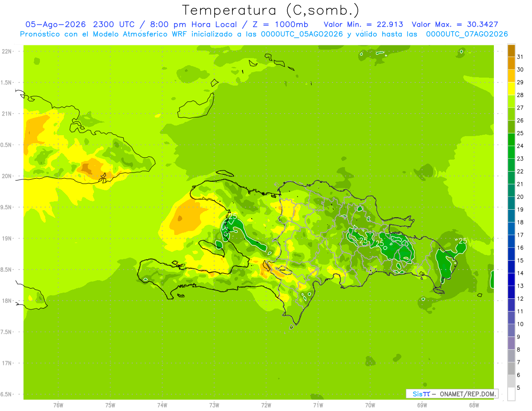Click the '71W' longitude axis label
532x411 pixels.
pos(318,405)
